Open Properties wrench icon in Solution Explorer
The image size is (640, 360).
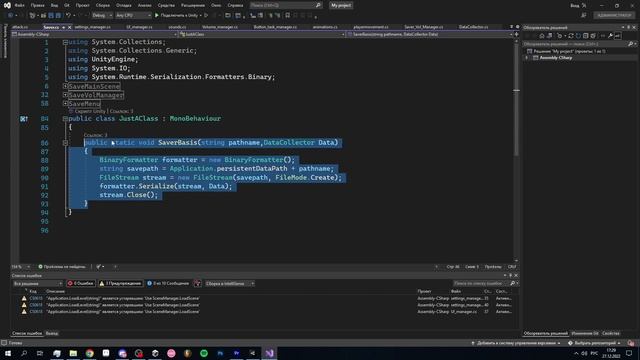pyautogui.click(x=610, y=36)
